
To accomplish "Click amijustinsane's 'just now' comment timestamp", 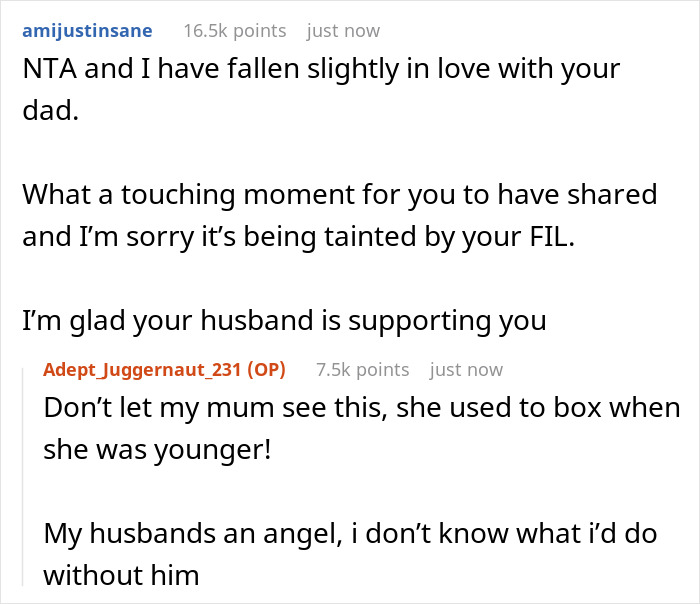I will point(343,30).
